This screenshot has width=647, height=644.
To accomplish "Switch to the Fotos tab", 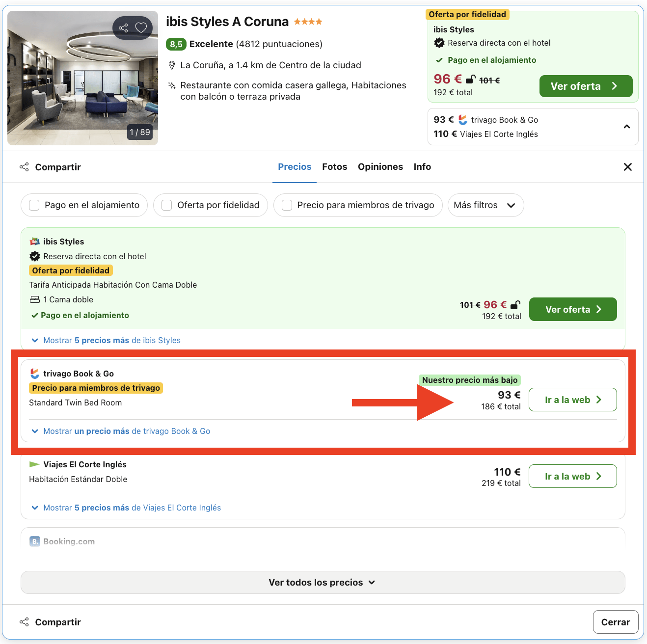I will pos(334,167).
